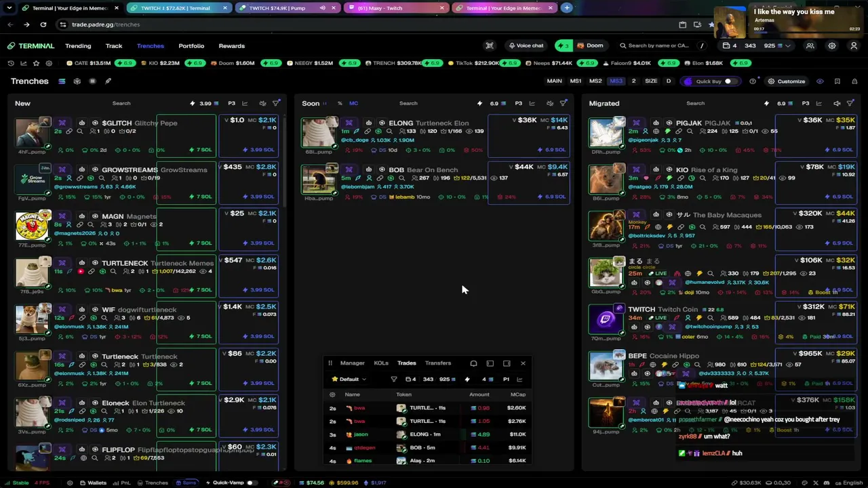Toggle sound mute in New column
868x488 pixels.
pos(262,104)
